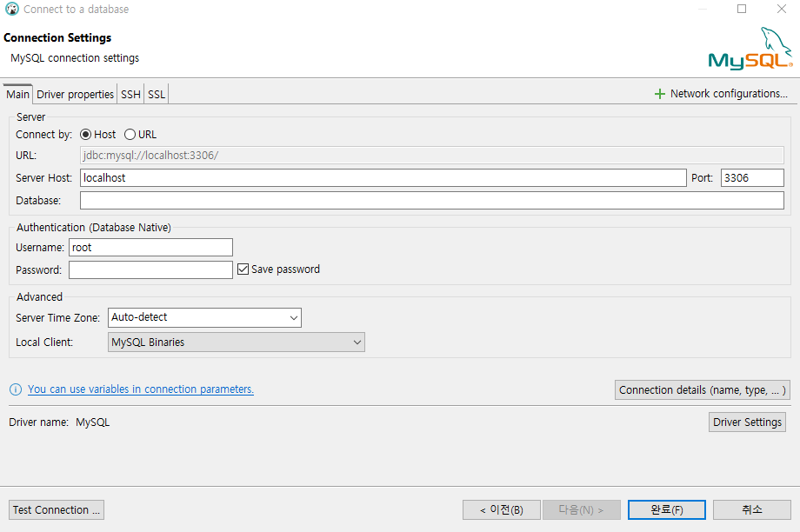Open the SSH tab

point(130,95)
